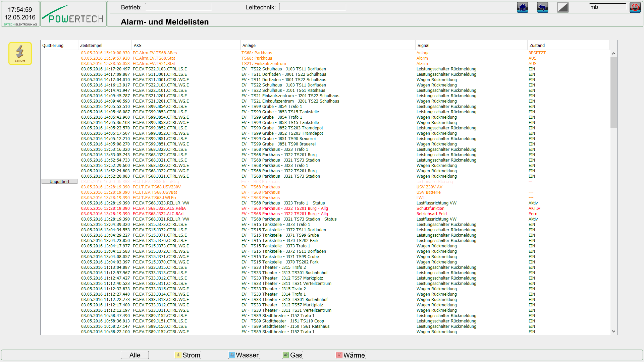Screen dimensions: 644x362
Task: Sort by the Quittierung column header
Action: click(x=59, y=46)
